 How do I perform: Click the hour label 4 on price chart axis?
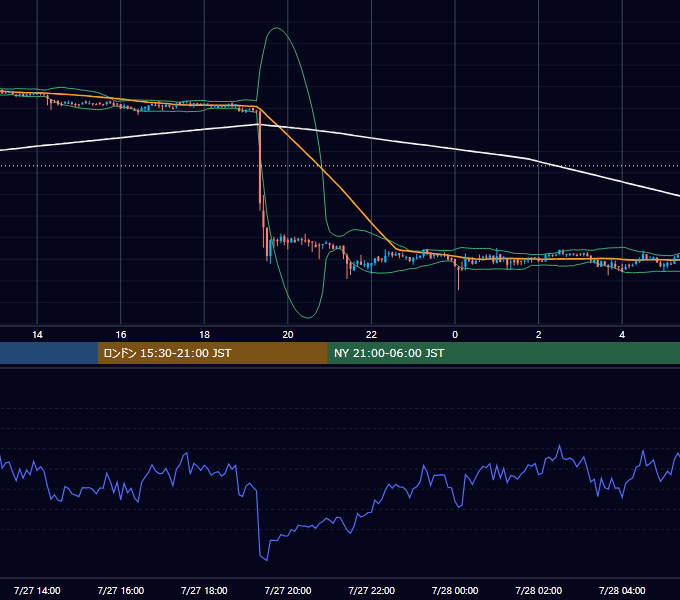click(x=622, y=335)
